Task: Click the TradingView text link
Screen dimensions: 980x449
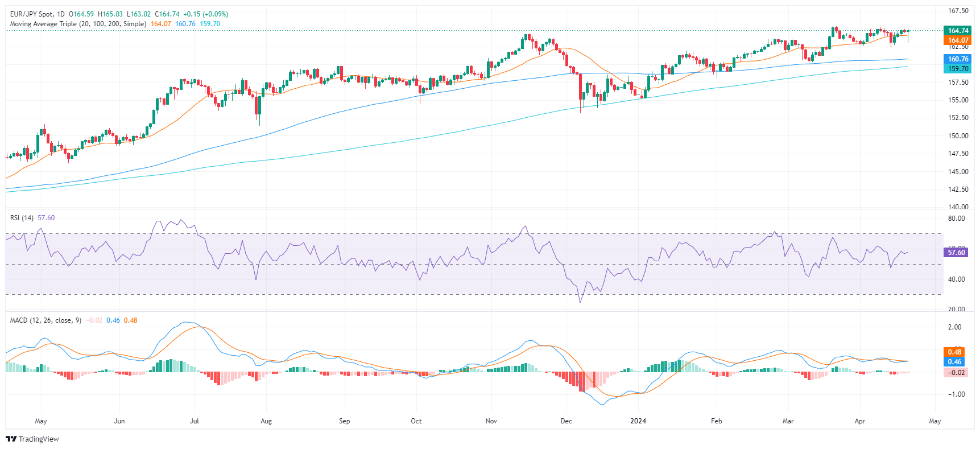Action: click(x=39, y=439)
